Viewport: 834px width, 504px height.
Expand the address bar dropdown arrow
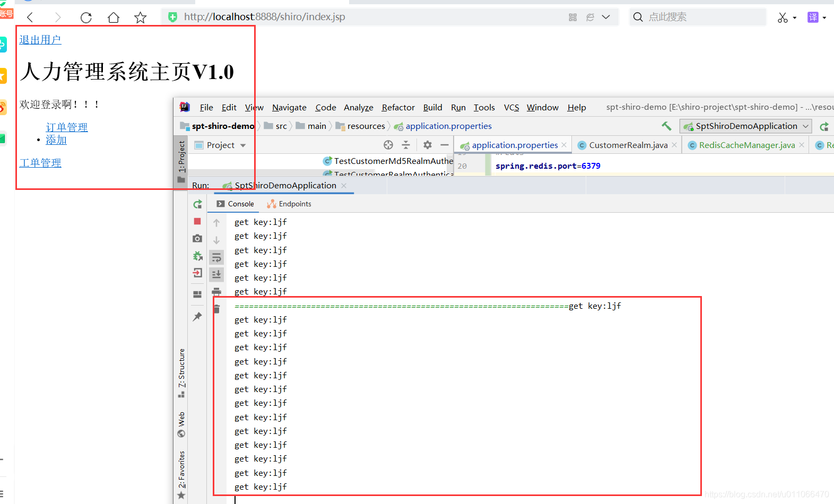606,17
